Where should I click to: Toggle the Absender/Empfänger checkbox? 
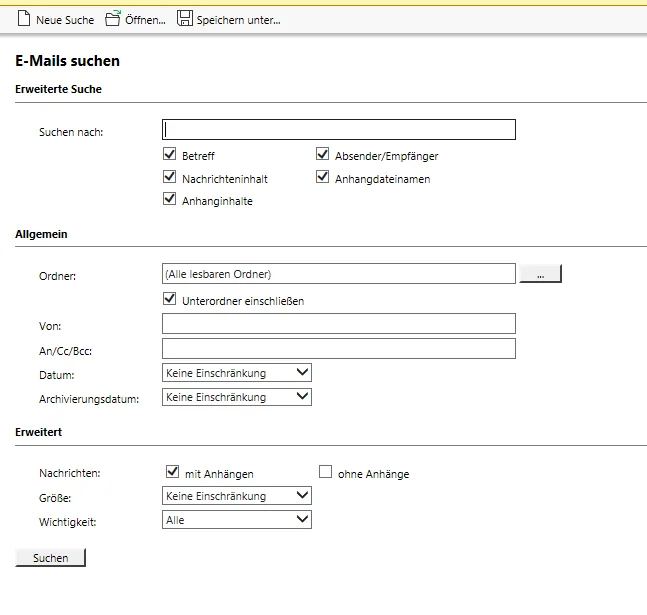pyautogui.click(x=323, y=154)
